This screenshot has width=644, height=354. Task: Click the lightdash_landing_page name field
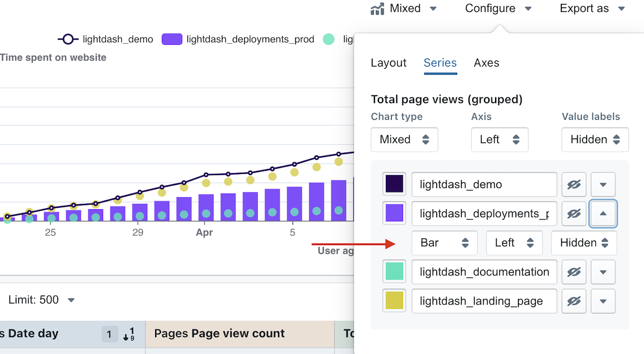click(484, 301)
